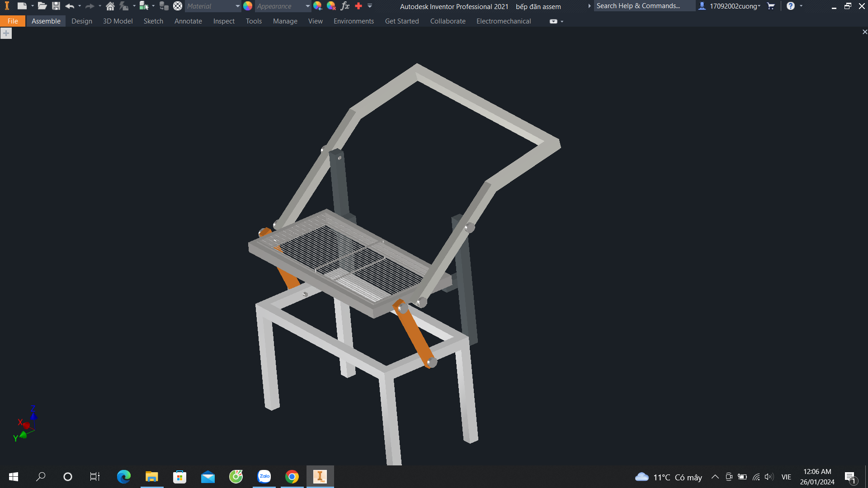The image size is (868, 488).
Task: Go to Home view icon
Action: (110, 6)
